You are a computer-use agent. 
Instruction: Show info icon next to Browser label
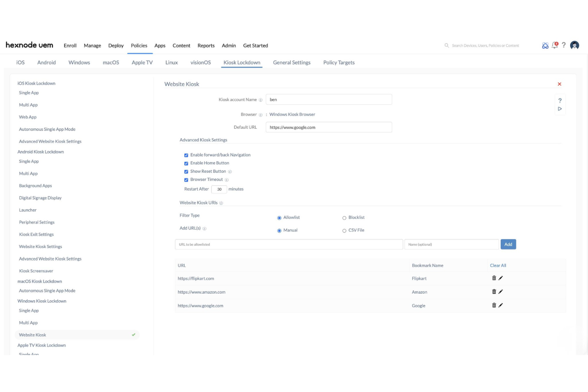tap(261, 115)
